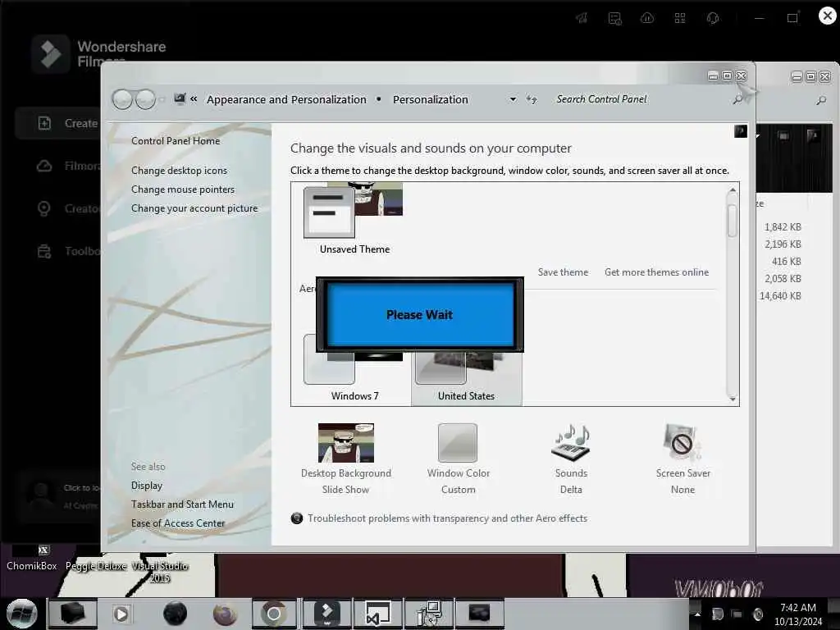Open Change mouse pointers link
The image size is (840, 630).
[x=183, y=189]
